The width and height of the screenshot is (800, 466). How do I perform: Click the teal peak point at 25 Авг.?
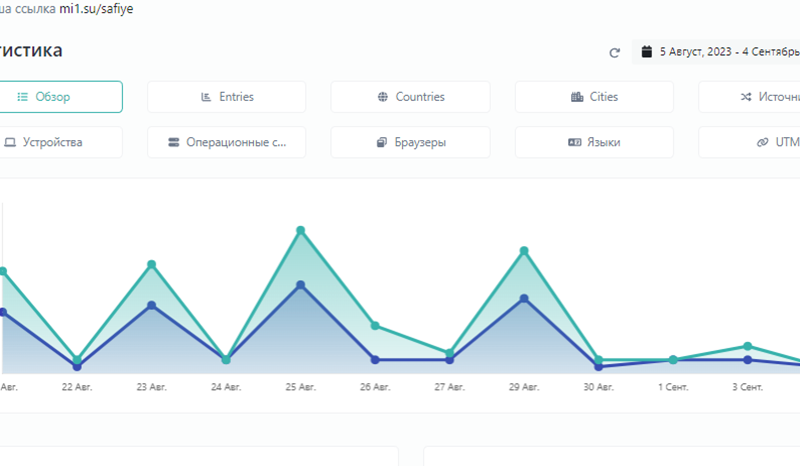pyautogui.click(x=300, y=231)
